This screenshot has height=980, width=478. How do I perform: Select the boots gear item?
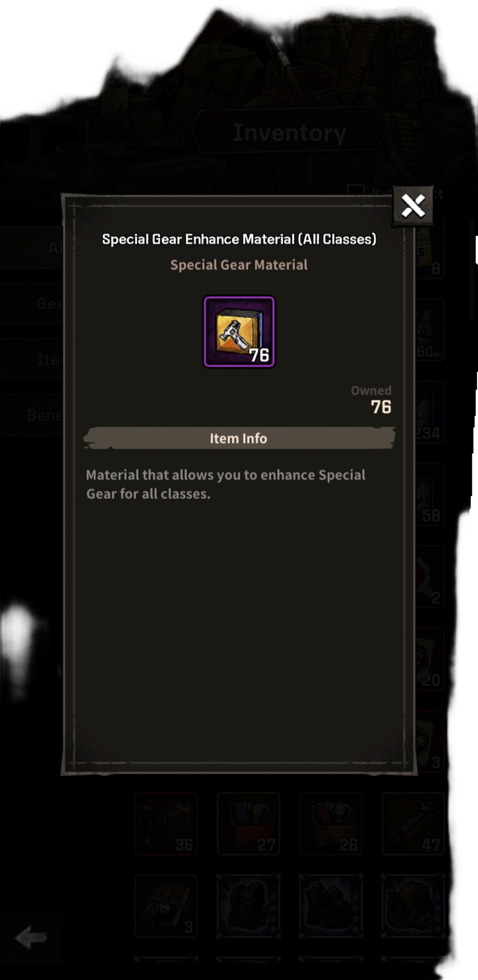coord(331,906)
